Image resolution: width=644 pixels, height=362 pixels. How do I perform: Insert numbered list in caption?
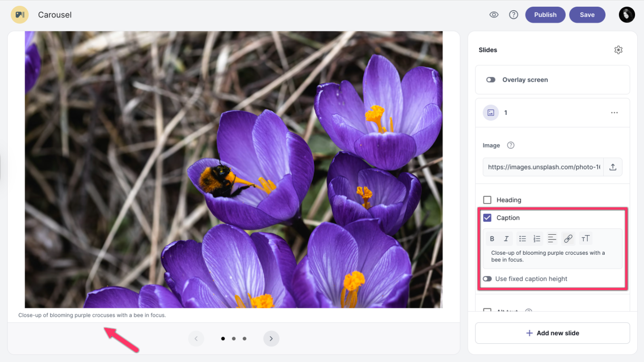(x=537, y=239)
